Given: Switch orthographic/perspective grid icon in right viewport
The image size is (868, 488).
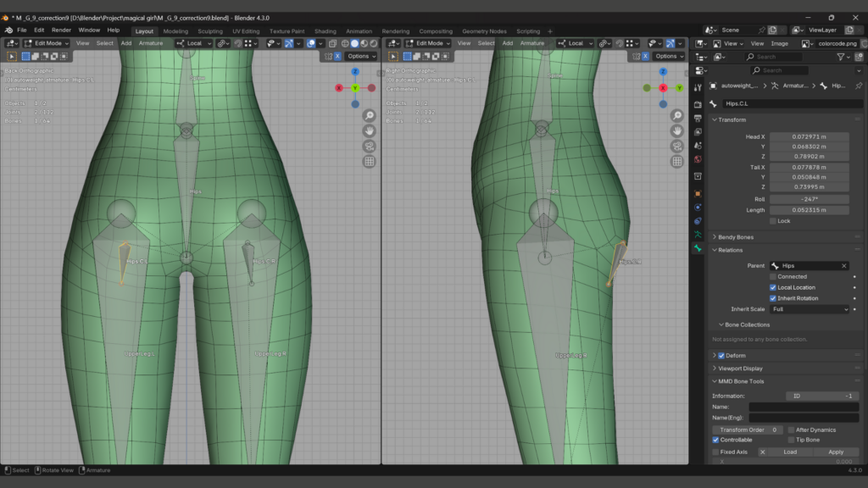Looking at the screenshot, I should pos(676,162).
